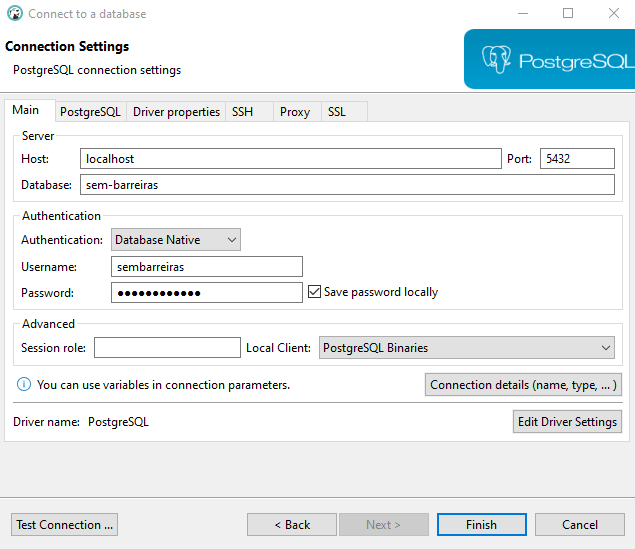Click the Session role text field
The height and width of the screenshot is (549, 635).
[167, 348]
